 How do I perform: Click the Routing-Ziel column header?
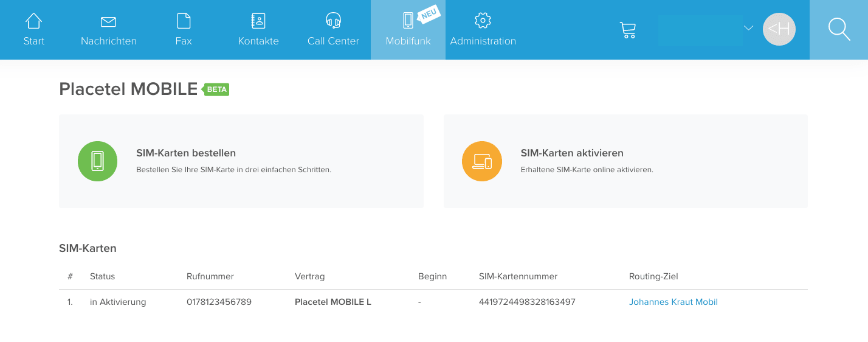click(653, 276)
